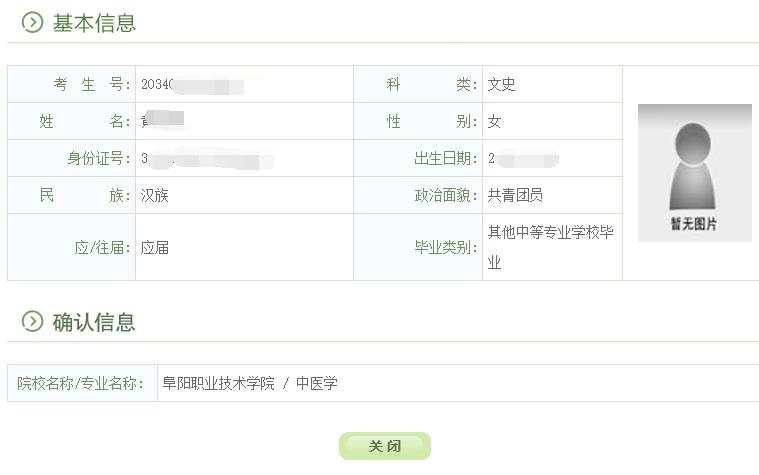Click the 考生号 field label
759x475 pixels.
pyautogui.click(x=92, y=85)
